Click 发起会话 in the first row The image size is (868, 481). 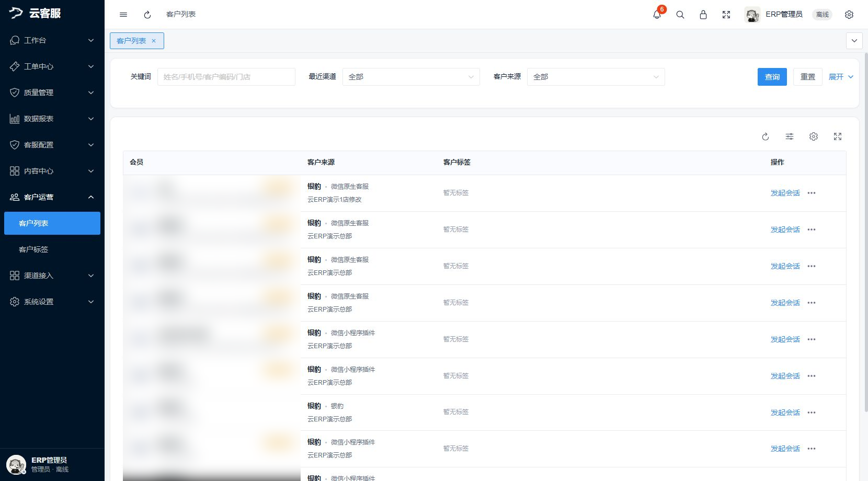coord(785,193)
